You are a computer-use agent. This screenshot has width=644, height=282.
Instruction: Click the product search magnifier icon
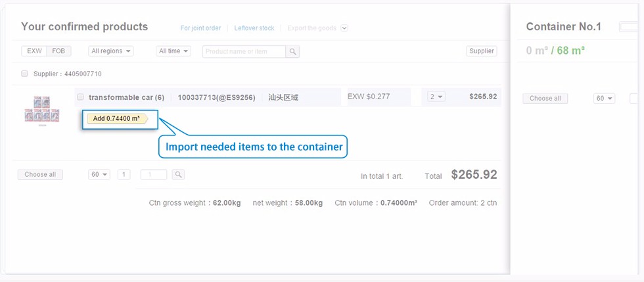click(292, 51)
